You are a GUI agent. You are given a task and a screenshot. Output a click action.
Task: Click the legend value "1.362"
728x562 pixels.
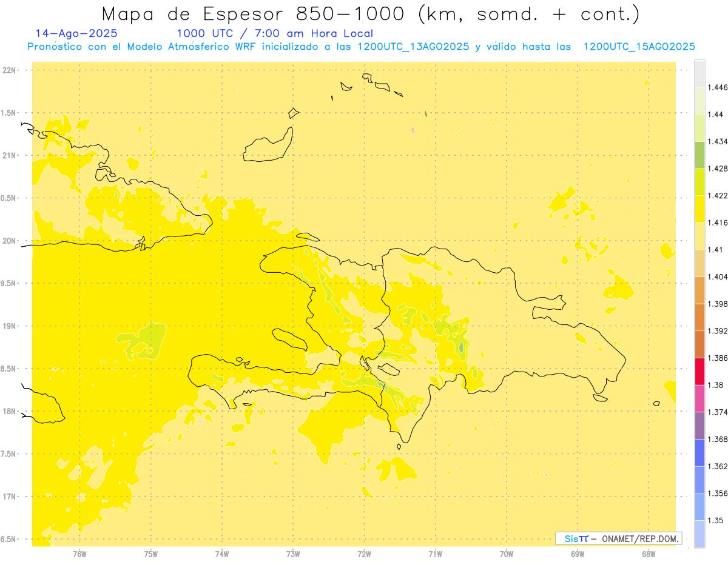pos(718,466)
